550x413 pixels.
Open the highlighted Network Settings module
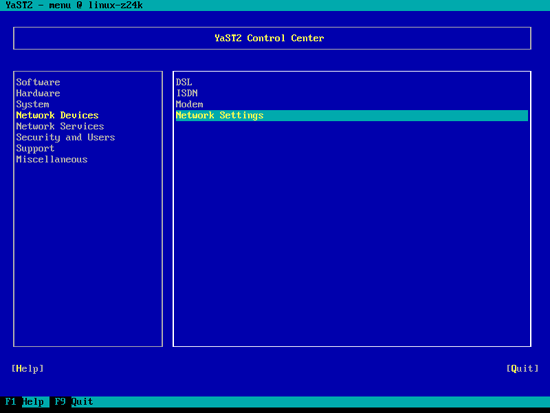pyautogui.click(x=351, y=115)
